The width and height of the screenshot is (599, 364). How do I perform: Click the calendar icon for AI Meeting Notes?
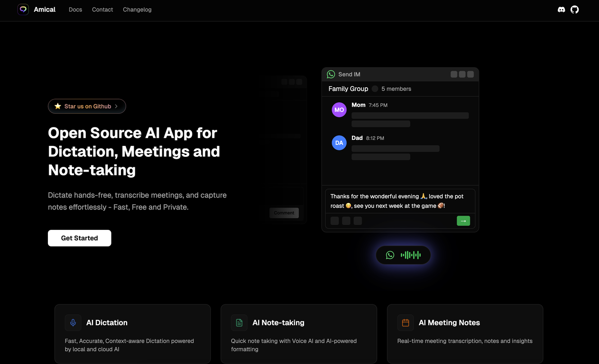point(405,323)
